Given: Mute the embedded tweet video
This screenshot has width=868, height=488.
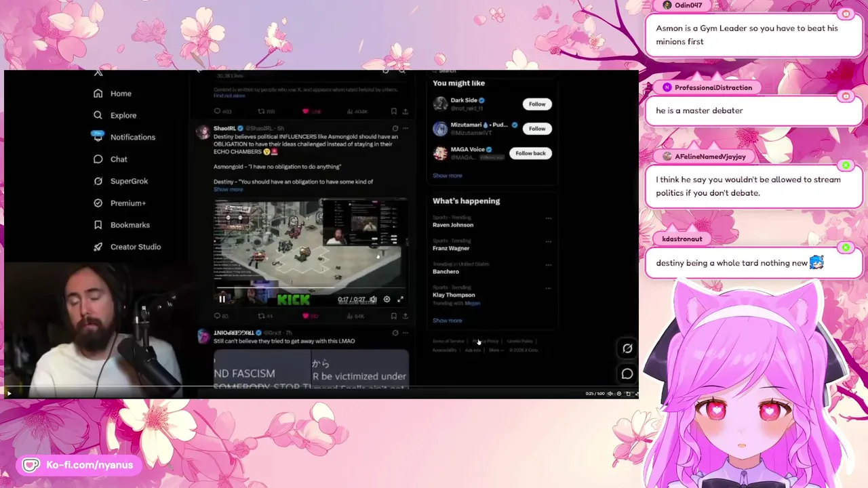Looking at the screenshot, I should pyautogui.click(x=372, y=299).
